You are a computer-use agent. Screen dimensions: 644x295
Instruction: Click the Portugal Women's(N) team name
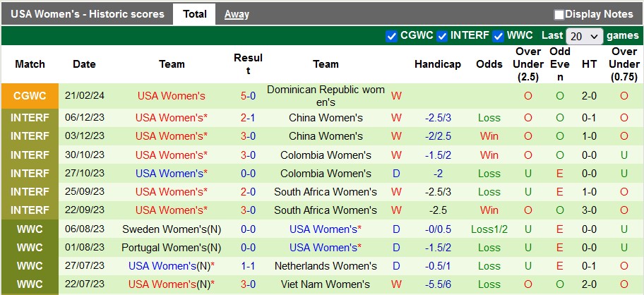click(x=172, y=248)
